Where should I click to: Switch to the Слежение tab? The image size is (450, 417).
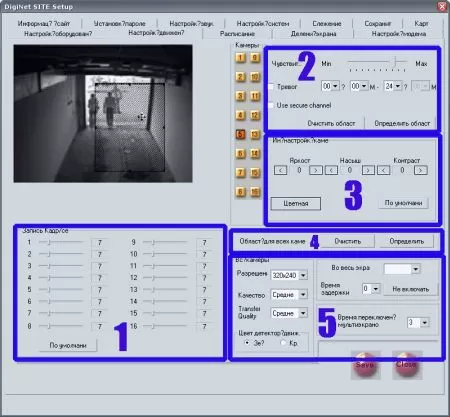coord(327,23)
